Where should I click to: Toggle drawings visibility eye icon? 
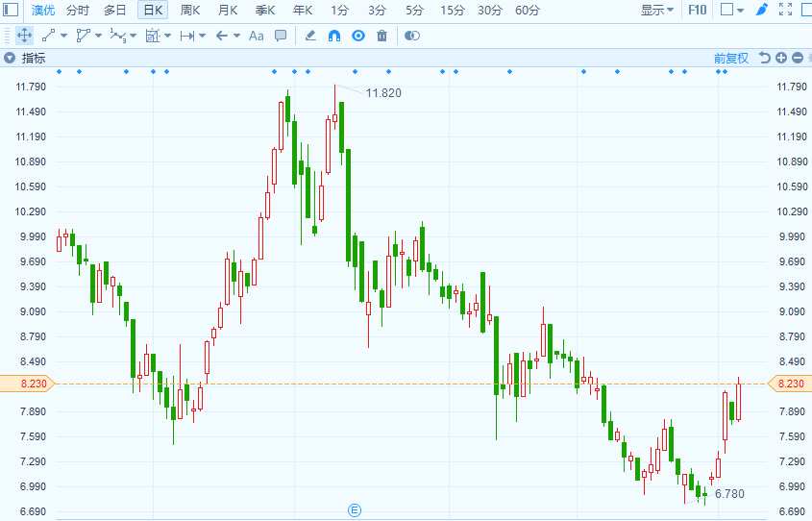[x=358, y=36]
